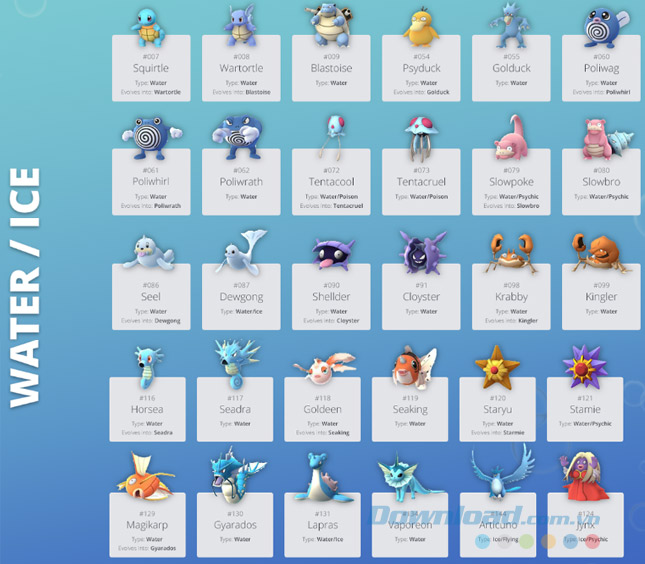645x564 pixels.
Task: Click the Gyarados name label
Action: tap(235, 525)
